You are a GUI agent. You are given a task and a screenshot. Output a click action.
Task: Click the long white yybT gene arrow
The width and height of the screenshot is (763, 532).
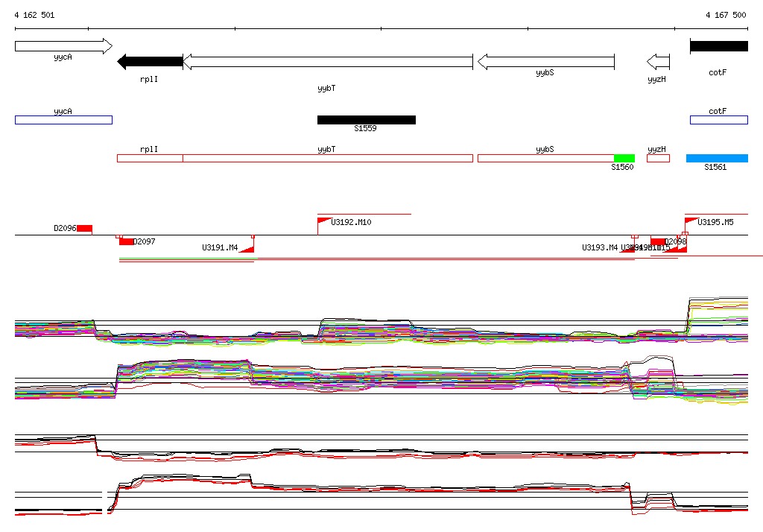(328, 62)
